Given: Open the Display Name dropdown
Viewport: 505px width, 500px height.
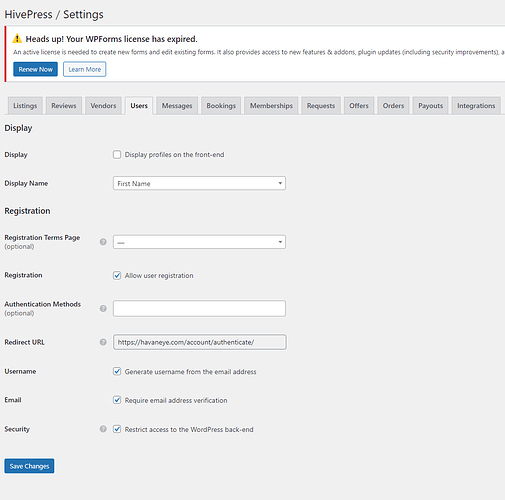Looking at the screenshot, I should coord(199,183).
